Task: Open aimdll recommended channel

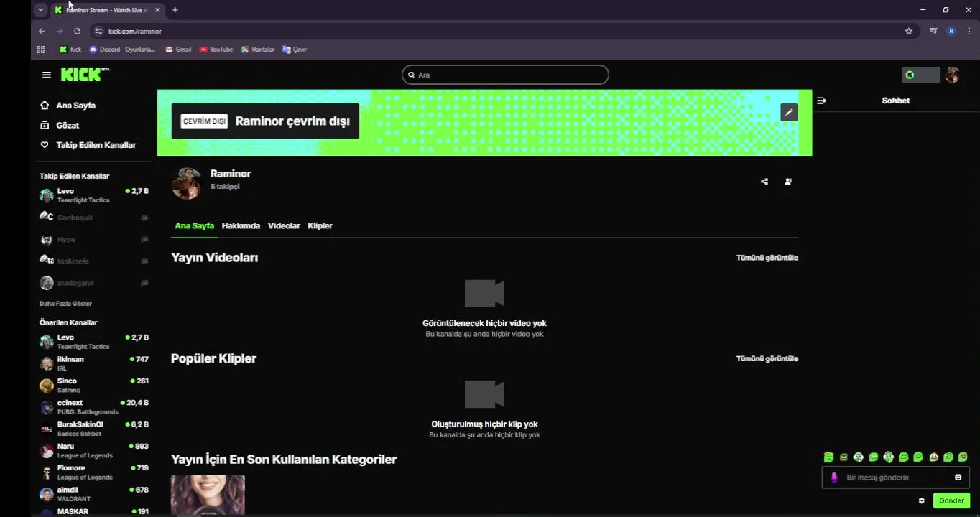Action: (94, 494)
